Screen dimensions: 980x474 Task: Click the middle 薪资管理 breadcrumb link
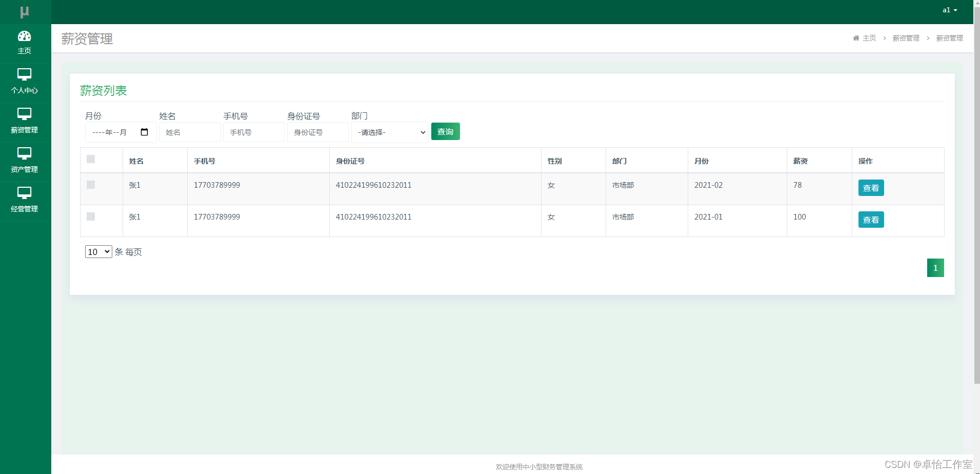click(x=906, y=38)
